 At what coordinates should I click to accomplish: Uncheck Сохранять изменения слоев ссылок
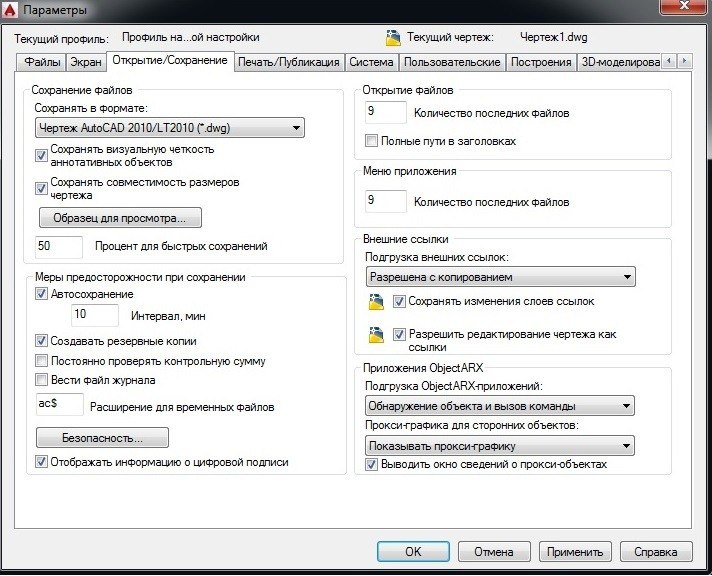click(399, 301)
